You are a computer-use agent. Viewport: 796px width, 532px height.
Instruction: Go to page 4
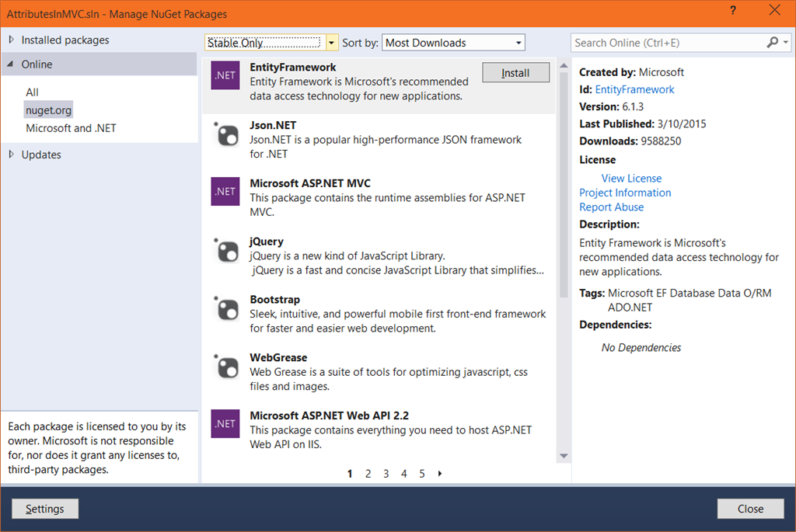tap(403, 474)
